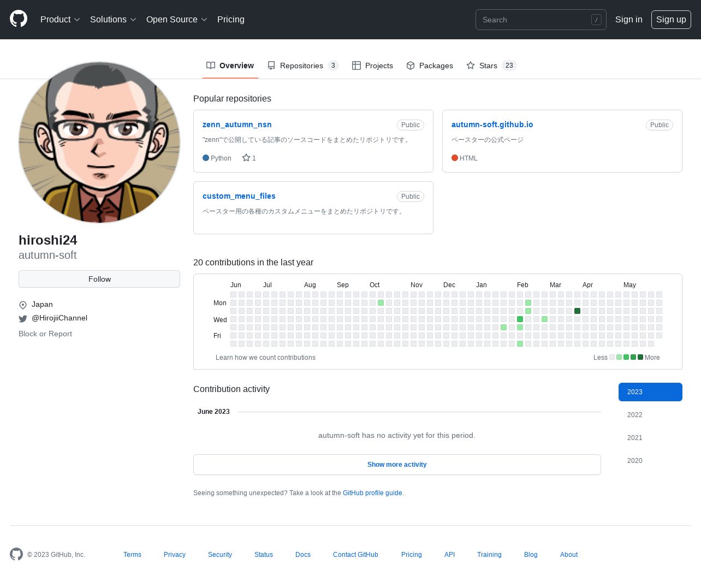
Task: Switch to the Packages tab
Action: click(x=430, y=66)
